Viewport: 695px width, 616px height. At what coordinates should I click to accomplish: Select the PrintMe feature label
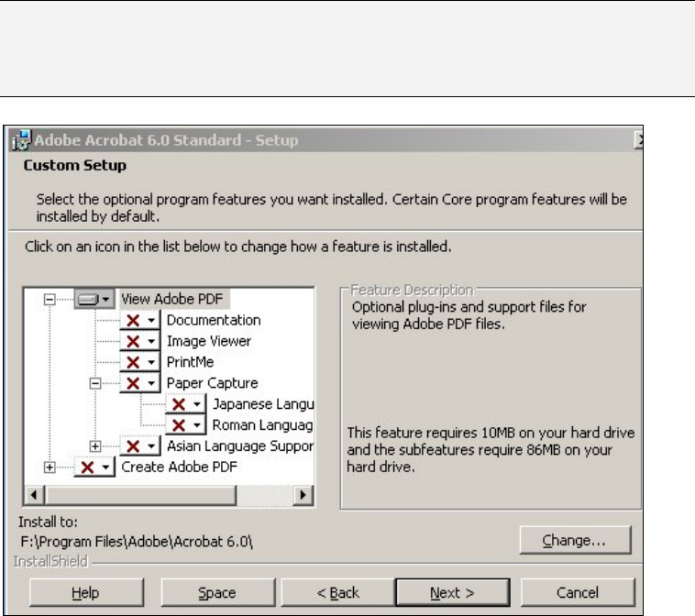coord(190,362)
